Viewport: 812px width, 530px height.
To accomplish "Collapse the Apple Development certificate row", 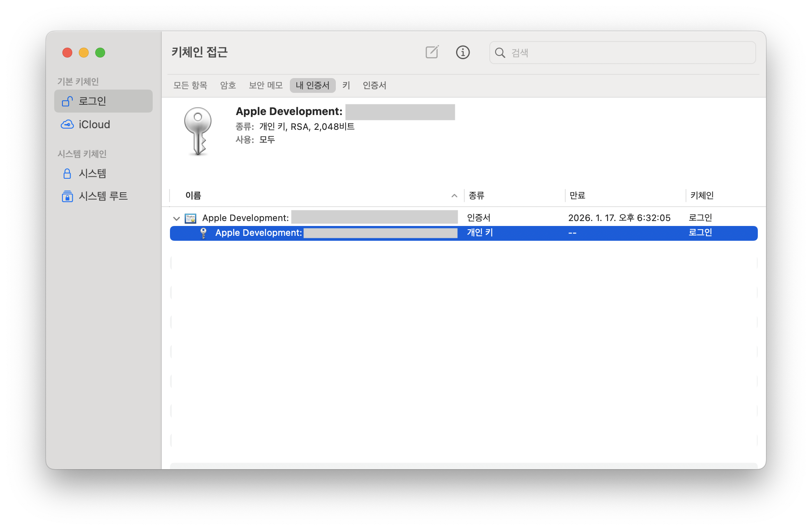I will 177,219.
